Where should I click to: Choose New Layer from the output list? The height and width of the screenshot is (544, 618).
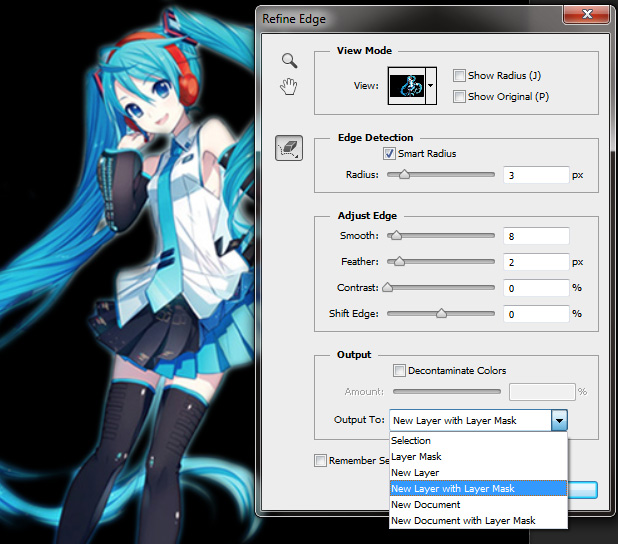(x=478, y=472)
